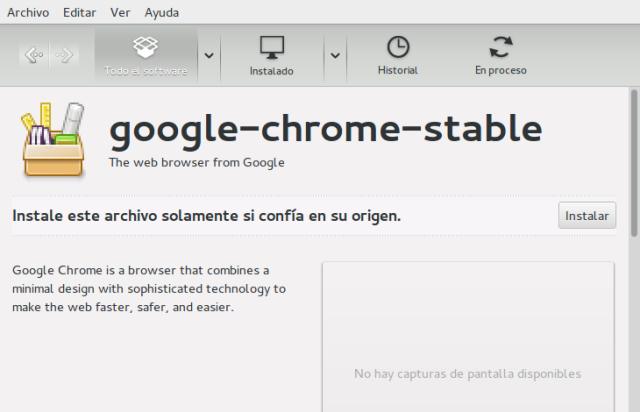Show the Instalado software view

[271, 55]
